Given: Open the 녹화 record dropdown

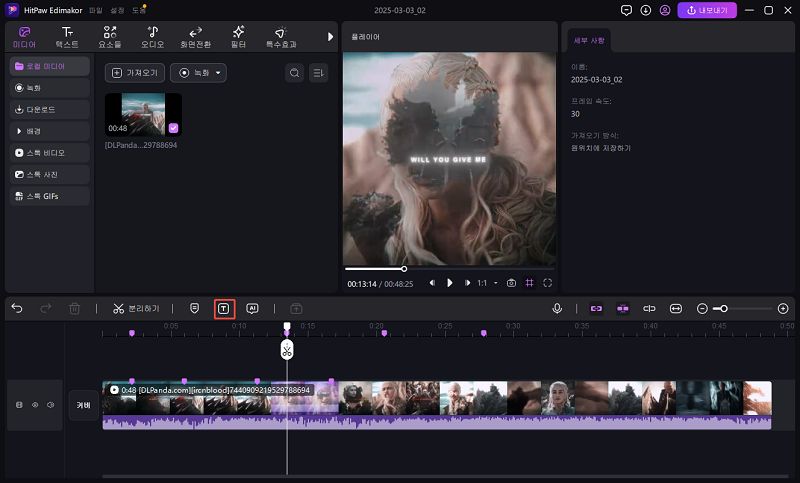Looking at the screenshot, I should pyautogui.click(x=198, y=73).
